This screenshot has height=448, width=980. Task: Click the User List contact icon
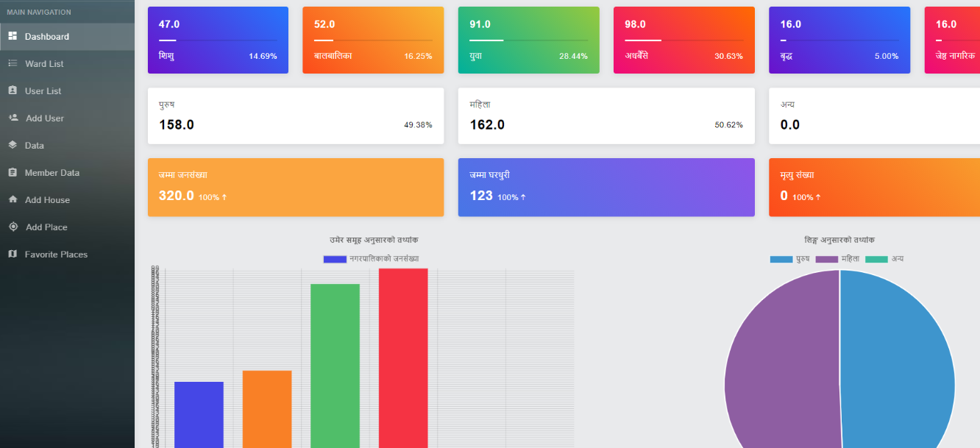pos(13,90)
